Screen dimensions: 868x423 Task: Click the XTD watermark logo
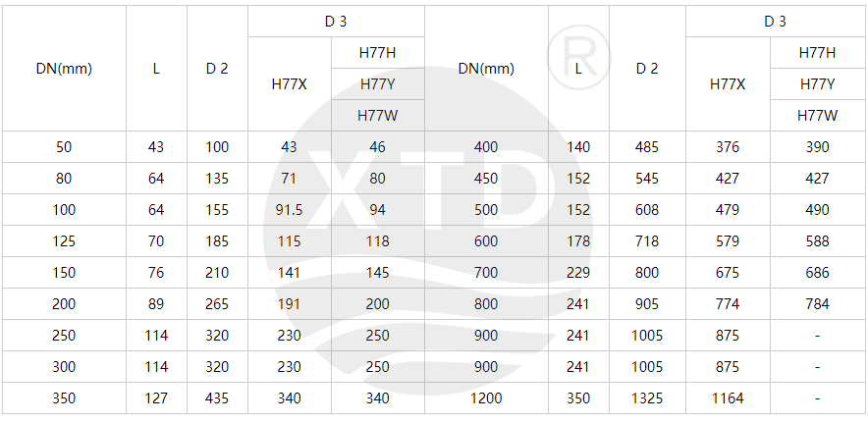pyautogui.click(x=433, y=196)
